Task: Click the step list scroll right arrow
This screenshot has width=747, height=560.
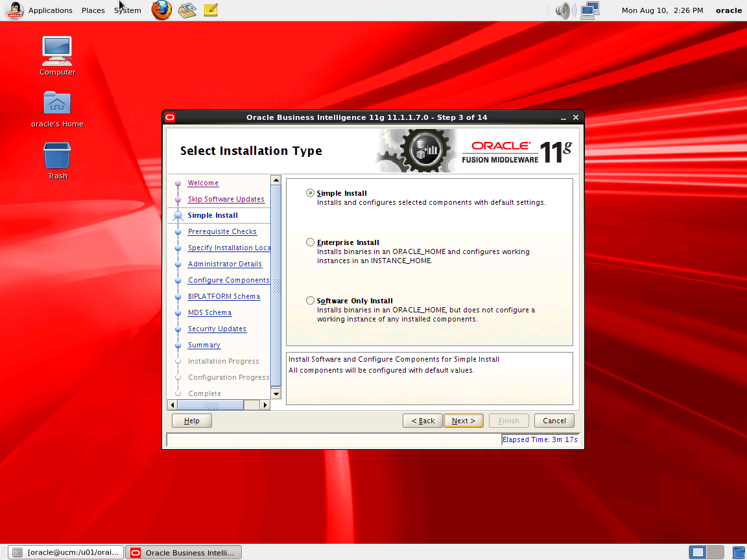Action: 265,404
